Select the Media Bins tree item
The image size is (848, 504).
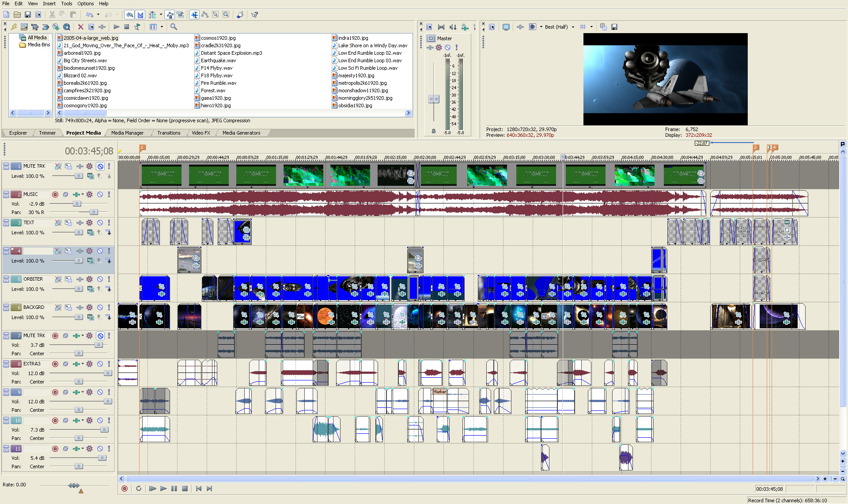(x=35, y=45)
